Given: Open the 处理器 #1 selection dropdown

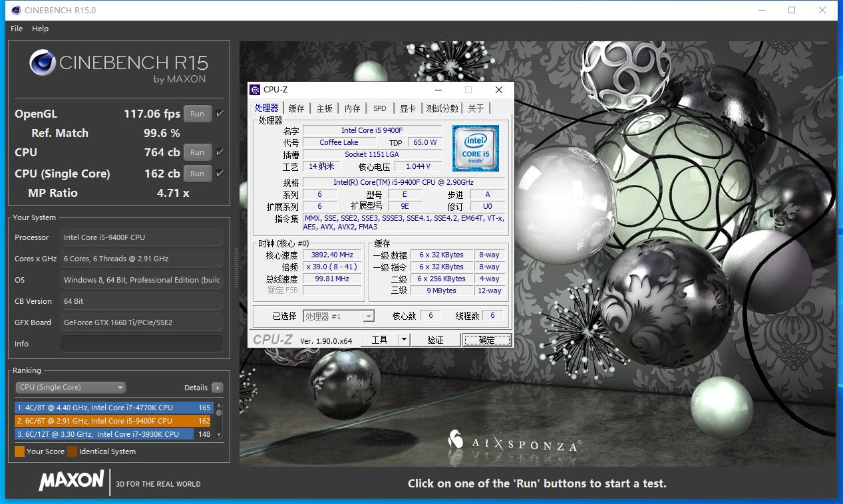Looking at the screenshot, I should click(339, 316).
